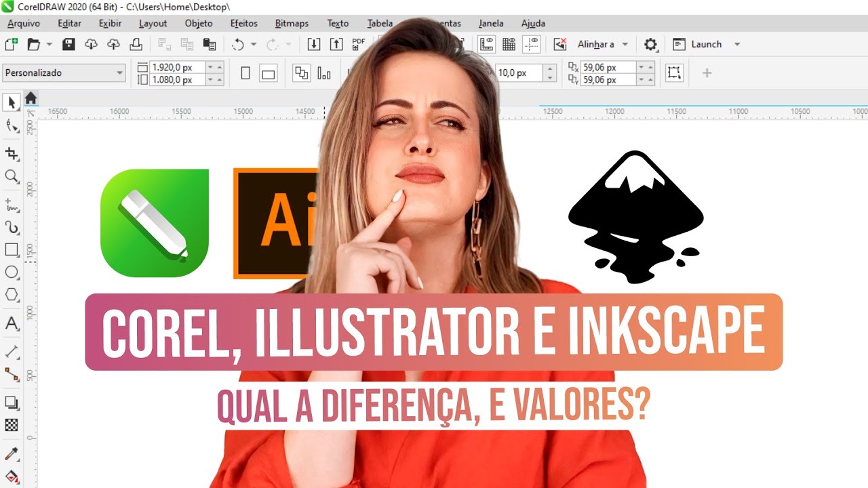Undo the last action
The height and width of the screenshot is (488, 868).
(x=238, y=44)
